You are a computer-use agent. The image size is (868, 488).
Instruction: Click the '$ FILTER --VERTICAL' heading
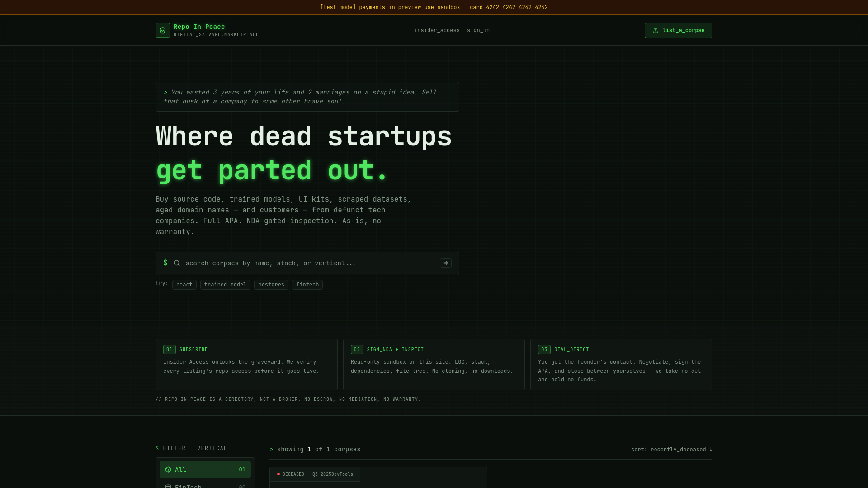pos(191,448)
